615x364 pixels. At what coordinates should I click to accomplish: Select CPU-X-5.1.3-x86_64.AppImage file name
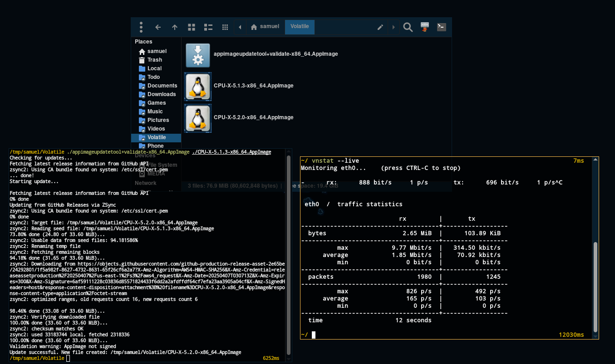point(254,86)
